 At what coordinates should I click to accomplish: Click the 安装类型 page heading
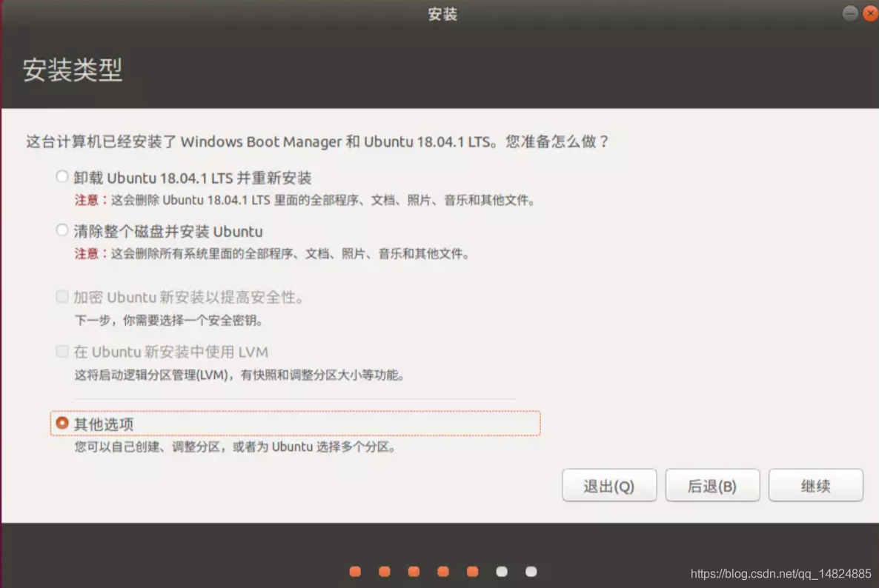[73, 70]
